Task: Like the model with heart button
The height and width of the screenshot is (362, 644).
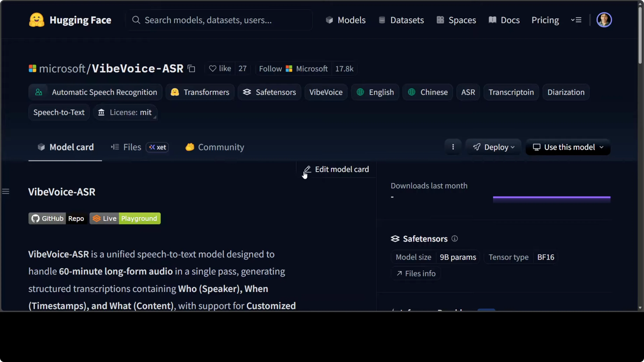Action: 220,68
